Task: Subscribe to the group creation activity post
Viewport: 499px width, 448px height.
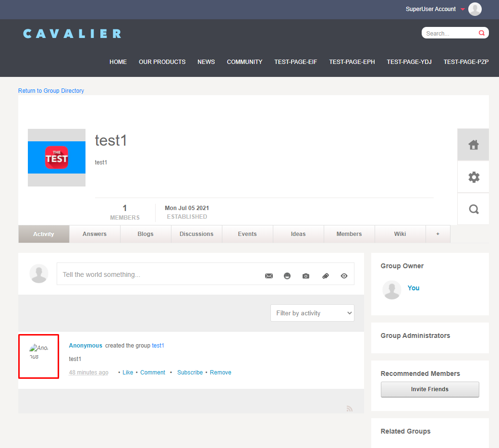Action: [x=190, y=372]
